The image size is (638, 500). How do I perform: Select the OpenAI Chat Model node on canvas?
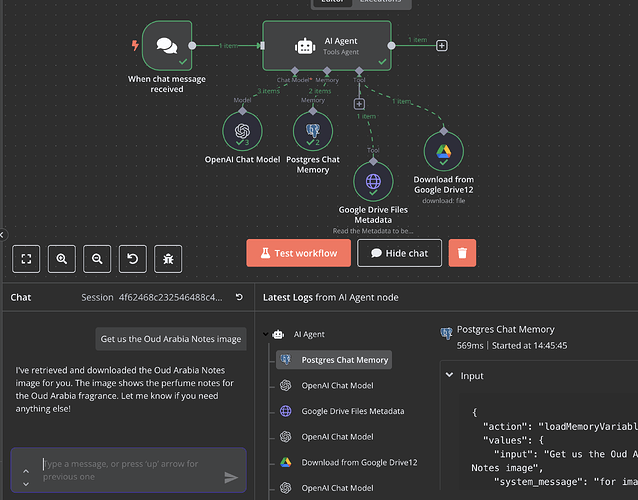tap(242, 131)
